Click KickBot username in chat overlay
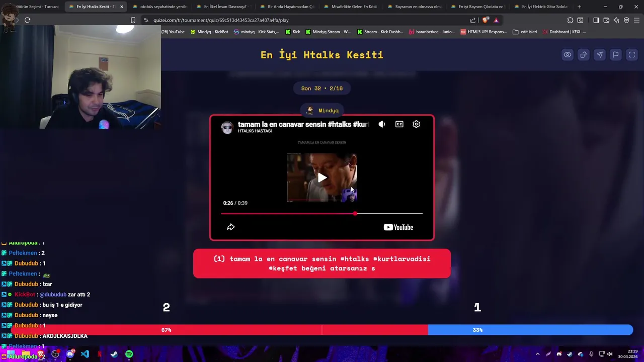The image size is (644, 362). tap(25, 295)
